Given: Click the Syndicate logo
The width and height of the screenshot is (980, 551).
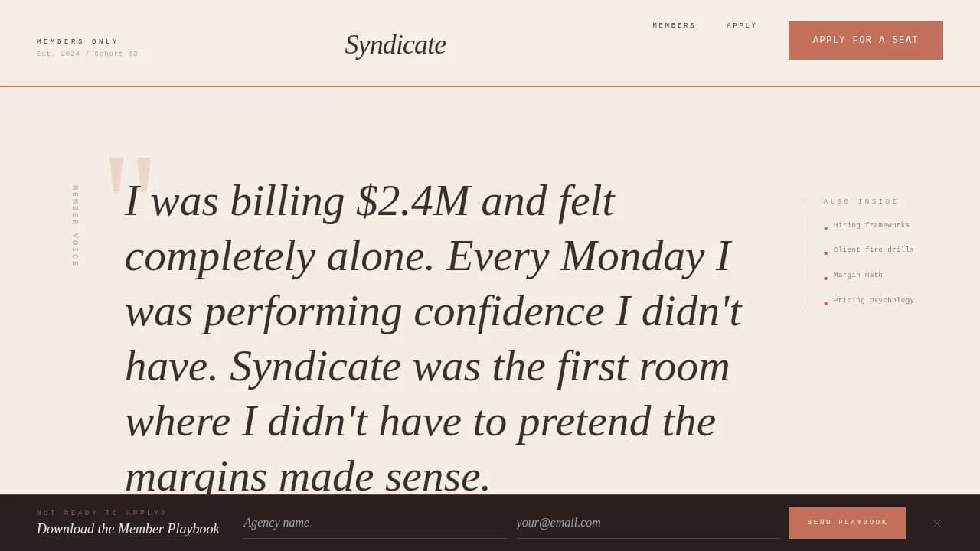Looking at the screenshot, I should tap(395, 44).
